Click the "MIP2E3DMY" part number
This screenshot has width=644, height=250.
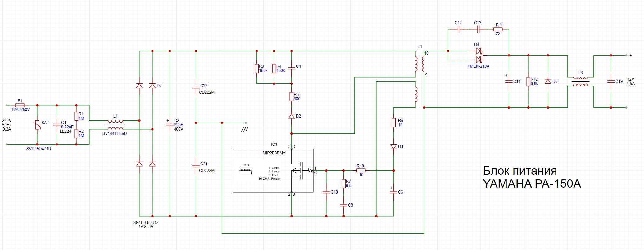[274, 153]
